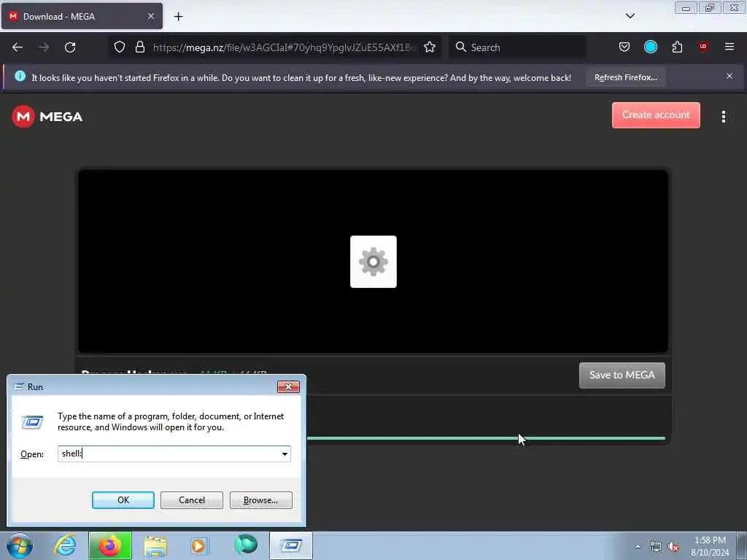This screenshot has height=560, width=747.
Task: Show hidden tray icons arrow
Action: [x=638, y=546]
